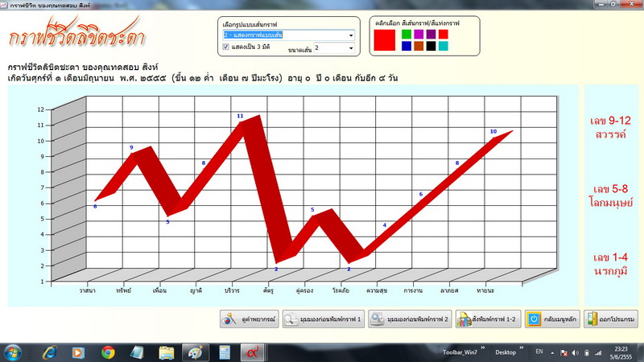Image resolution: width=644 pixels, height=362 pixels.
Task: Select the blue graph color swatch
Action: click(407, 46)
